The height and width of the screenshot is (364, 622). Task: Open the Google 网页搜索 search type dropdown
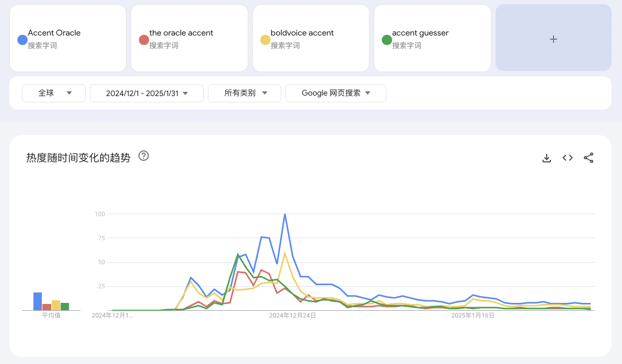coord(336,93)
